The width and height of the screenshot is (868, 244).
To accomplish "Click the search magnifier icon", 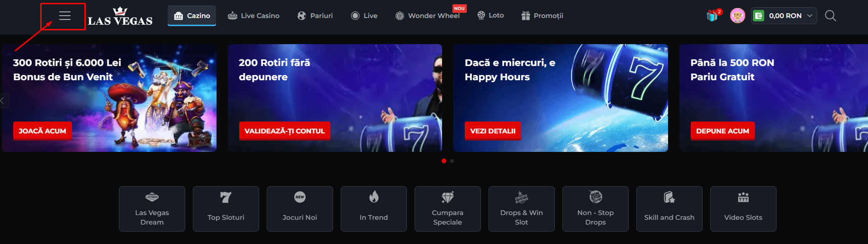I will pyautogui.click(x=830, y=16).
